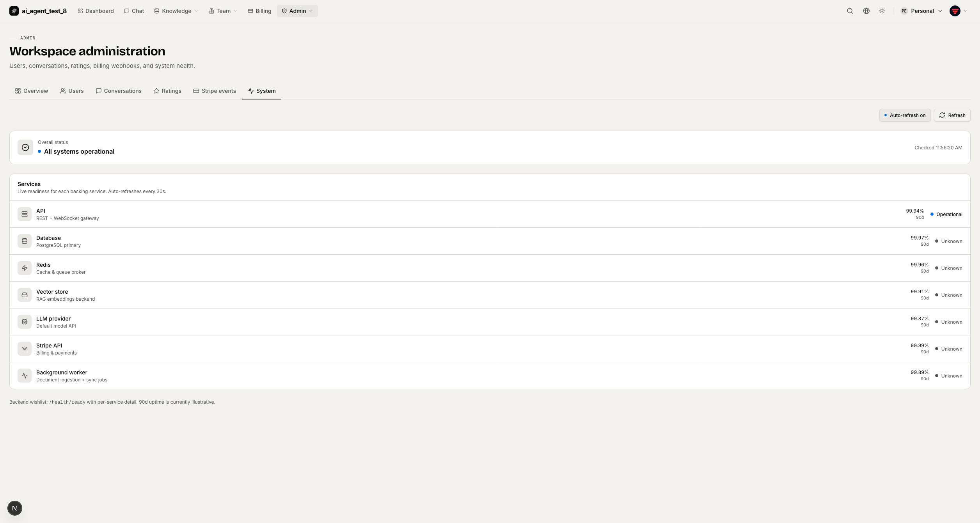Toggle the sun theme icon

click(x=882, y=11)
